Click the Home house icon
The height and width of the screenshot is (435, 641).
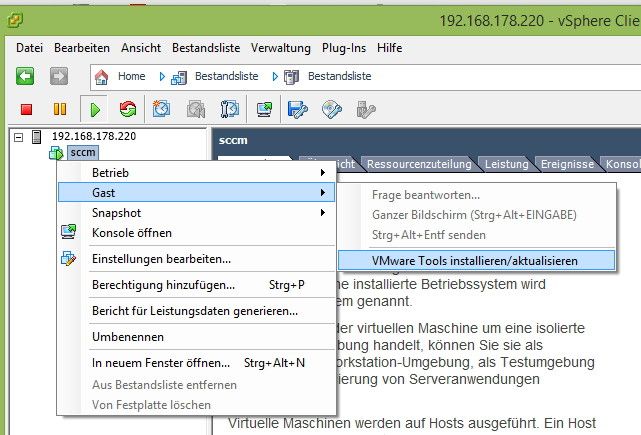[x=101, y=76]
